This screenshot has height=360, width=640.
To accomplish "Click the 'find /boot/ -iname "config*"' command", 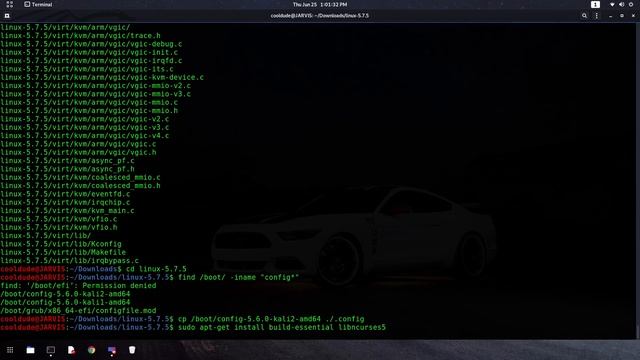I will click(238, 278).
